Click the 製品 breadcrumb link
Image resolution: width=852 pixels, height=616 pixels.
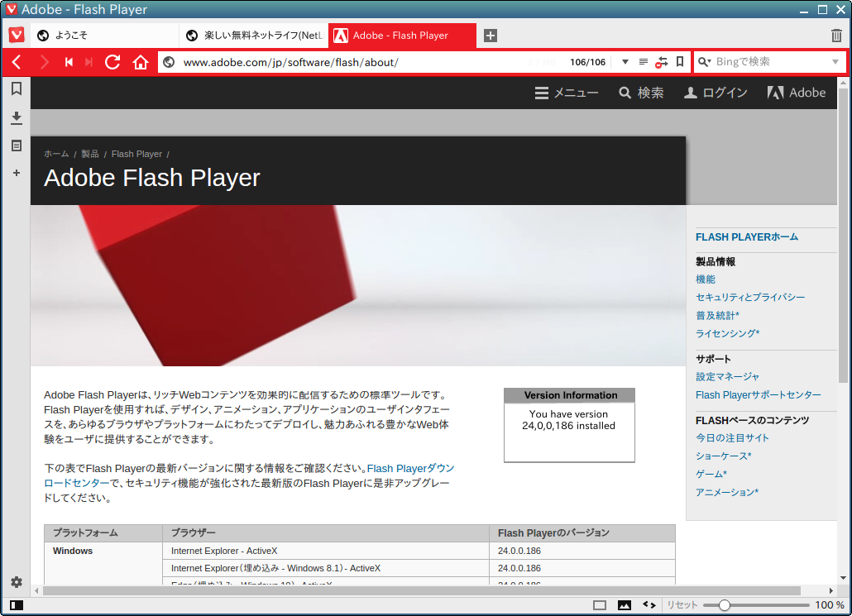point(90,155)
